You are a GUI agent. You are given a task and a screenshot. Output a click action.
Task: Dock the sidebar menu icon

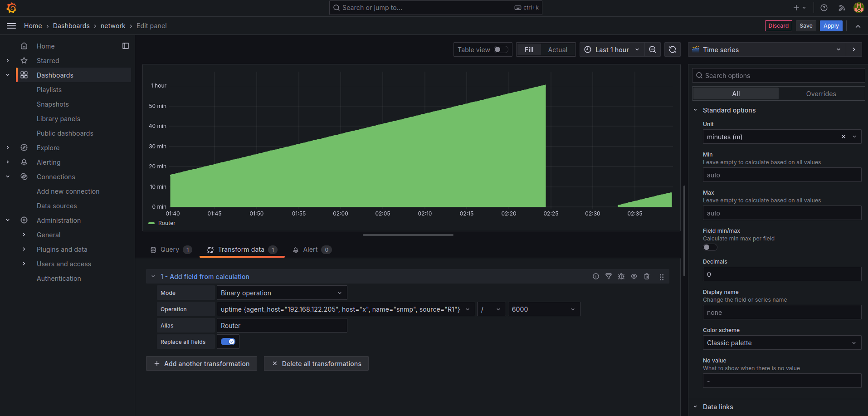pos(126,46)
